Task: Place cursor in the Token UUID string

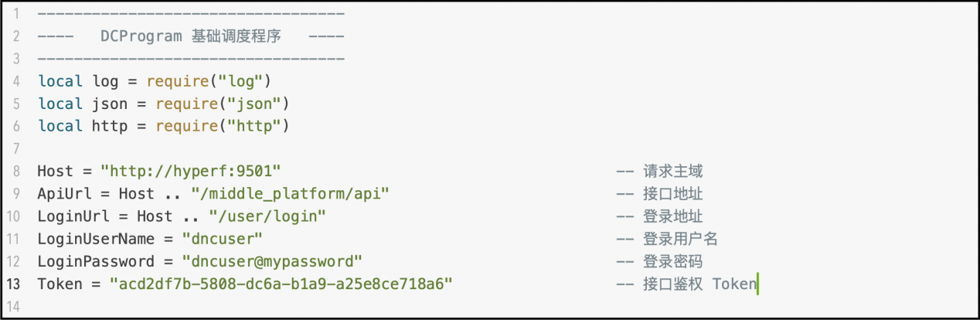Action: click(281, 284)
